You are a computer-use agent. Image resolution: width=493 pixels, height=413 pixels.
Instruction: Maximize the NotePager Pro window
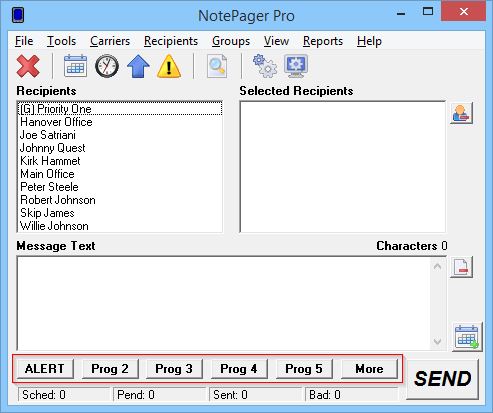(428, 12)
